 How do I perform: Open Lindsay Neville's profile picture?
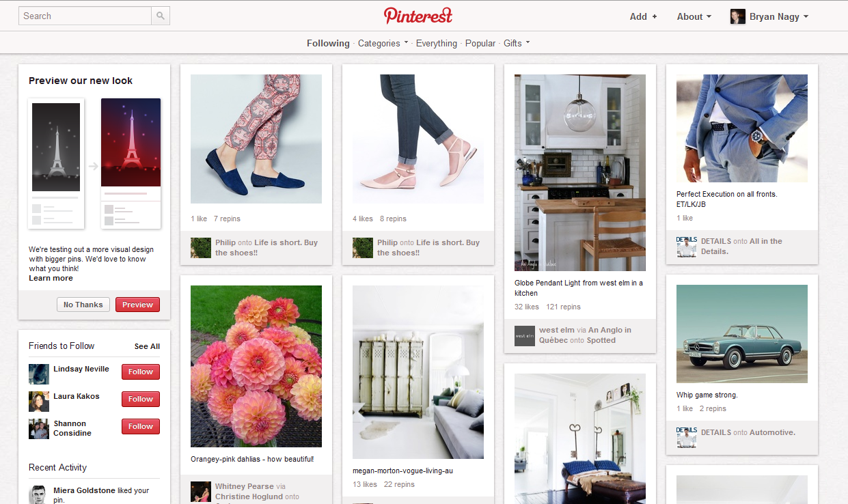[39, 374]
